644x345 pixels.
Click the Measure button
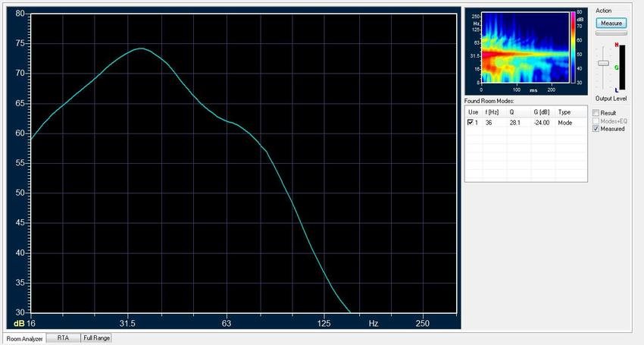pos(611,24)
